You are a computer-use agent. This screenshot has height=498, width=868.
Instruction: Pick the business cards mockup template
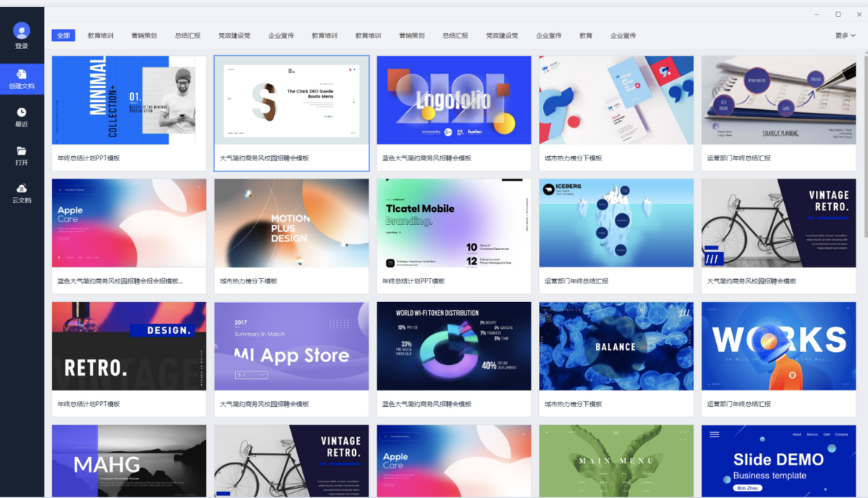click(x=616, y=100)
